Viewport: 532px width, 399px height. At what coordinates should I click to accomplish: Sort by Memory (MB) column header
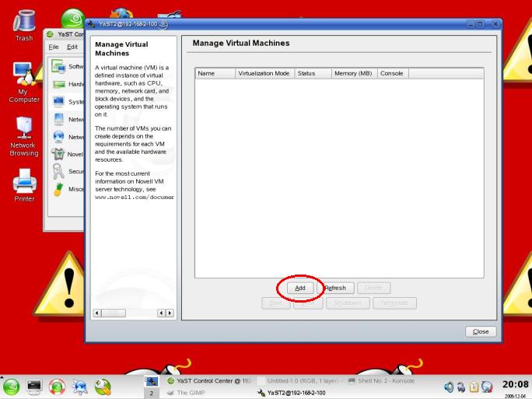click(x=354, y=73)
